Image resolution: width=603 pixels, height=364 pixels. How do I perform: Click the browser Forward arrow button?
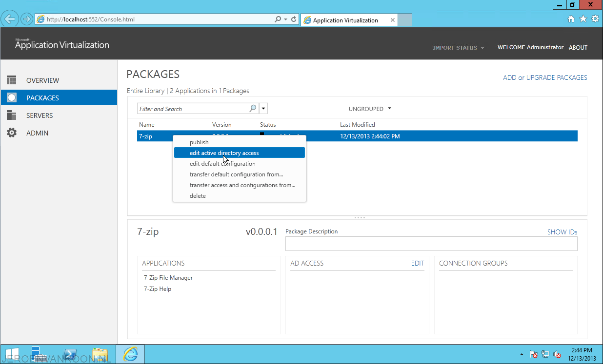point(26,19)
